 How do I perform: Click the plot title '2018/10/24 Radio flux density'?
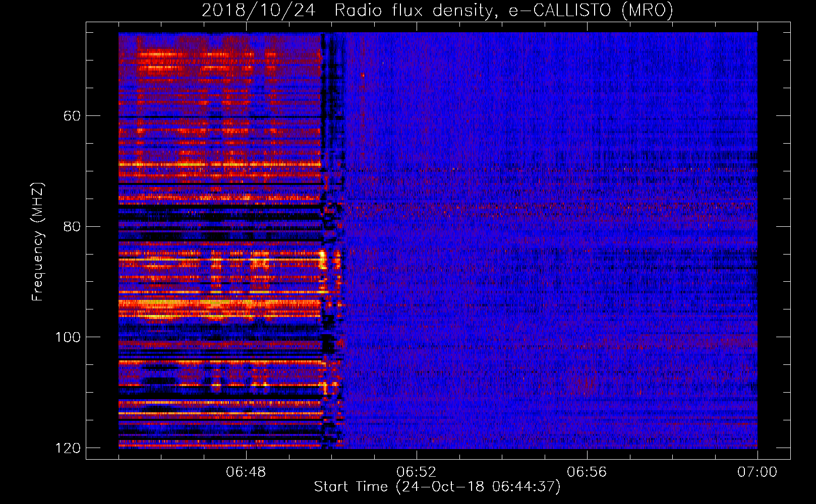[x=437, y=11]
